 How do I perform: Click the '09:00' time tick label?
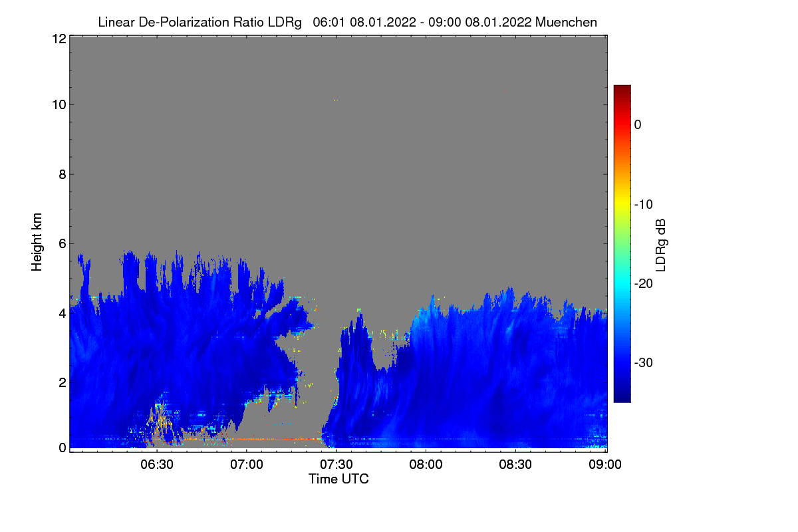[x=606, y=465]
